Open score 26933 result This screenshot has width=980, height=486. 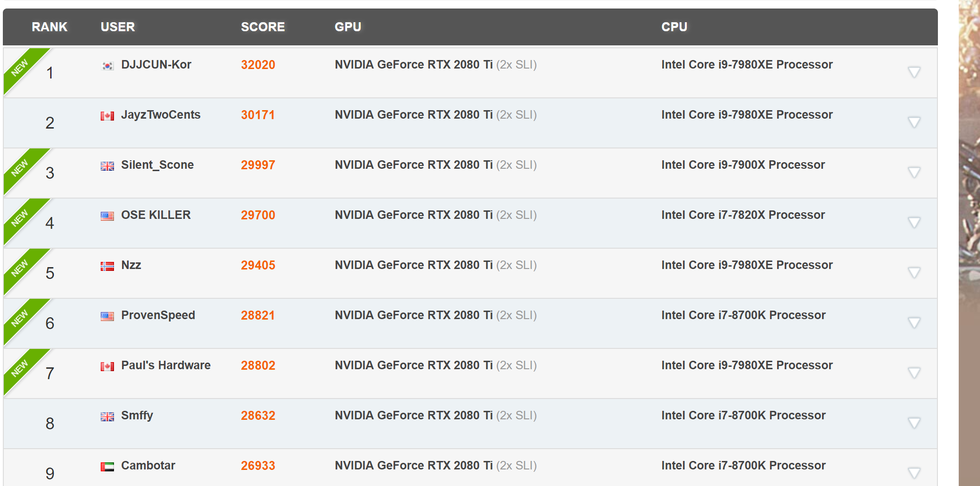click(x=258, y=466)
